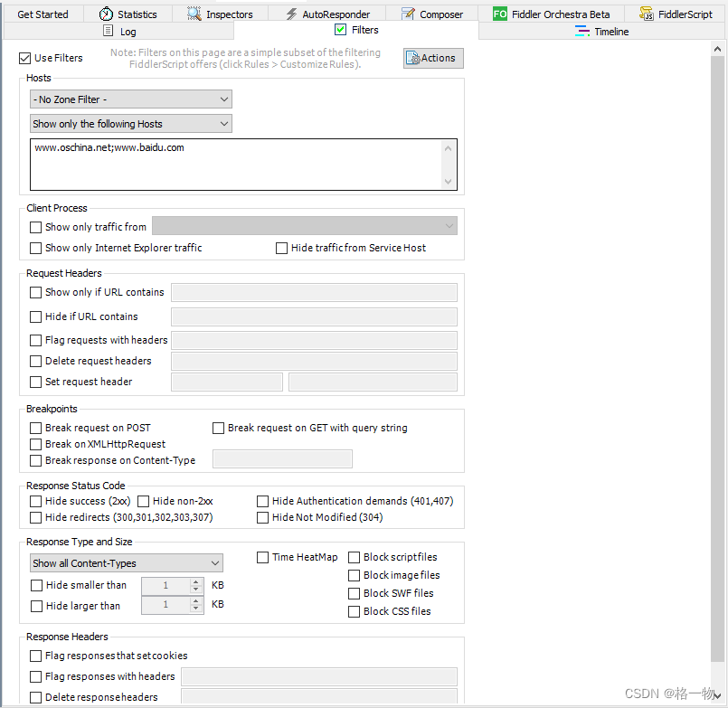The width and height of the screenshot is (728, 708).
Task: Open the client process traffic dropdown
Action: (305, 226)
